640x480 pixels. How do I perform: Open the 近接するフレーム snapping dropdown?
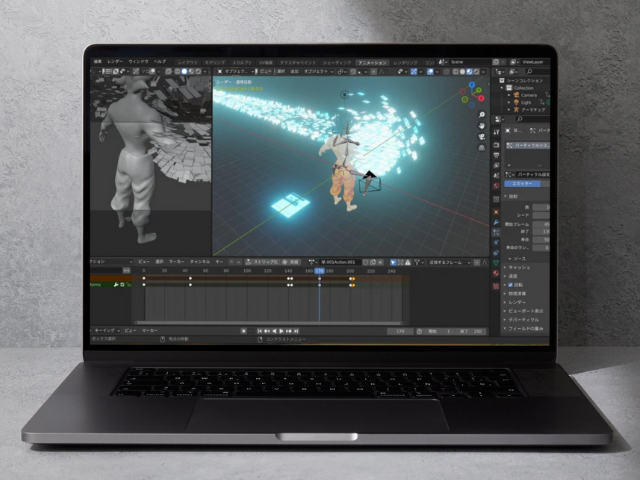tap(448, 262)
